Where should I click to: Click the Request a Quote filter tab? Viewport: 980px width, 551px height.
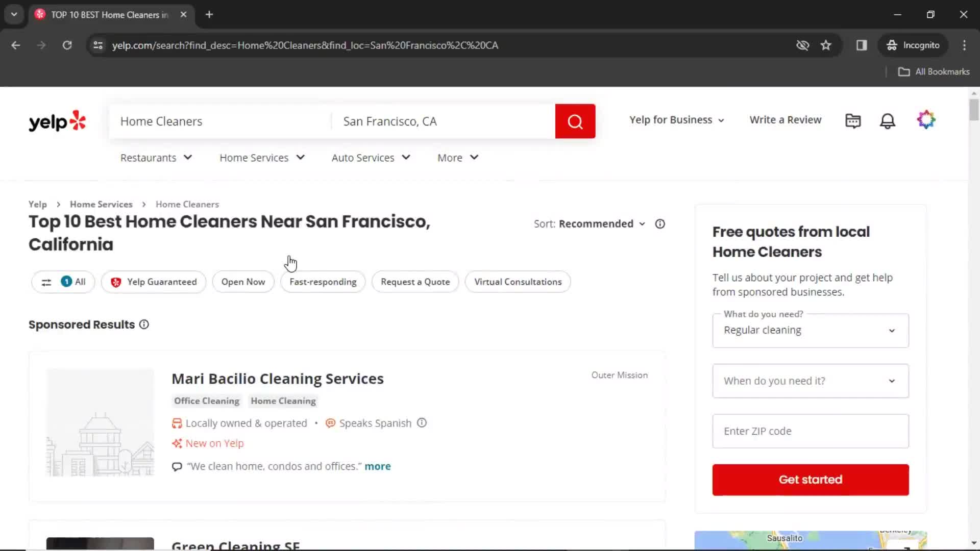[414, 282]
